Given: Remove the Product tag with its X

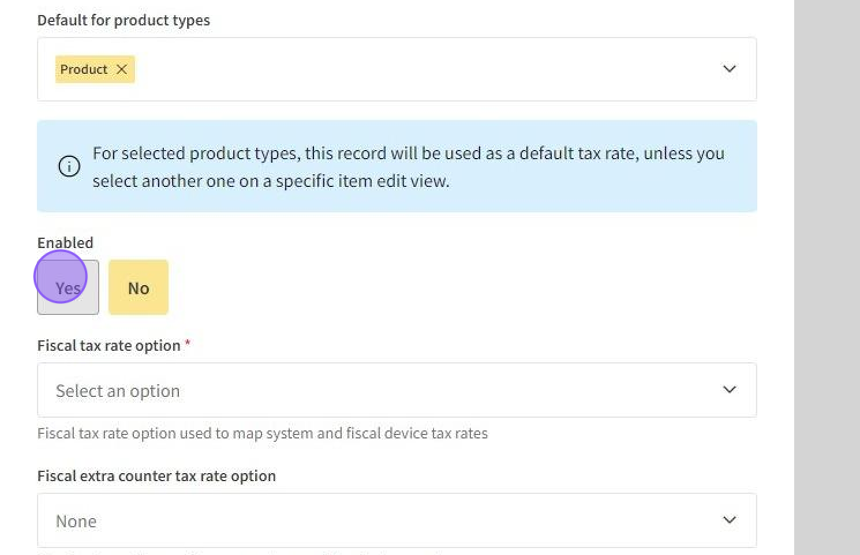Looking at the screenshot, I should coord(122,69).
